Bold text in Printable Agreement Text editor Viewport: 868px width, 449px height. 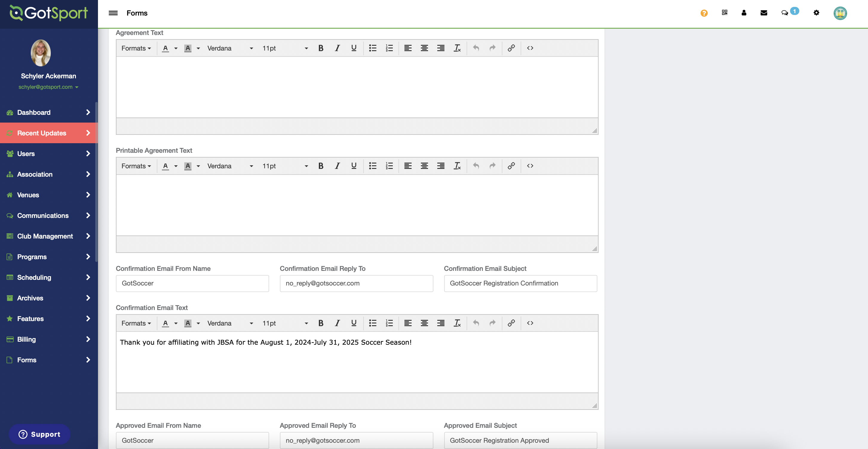321,166
